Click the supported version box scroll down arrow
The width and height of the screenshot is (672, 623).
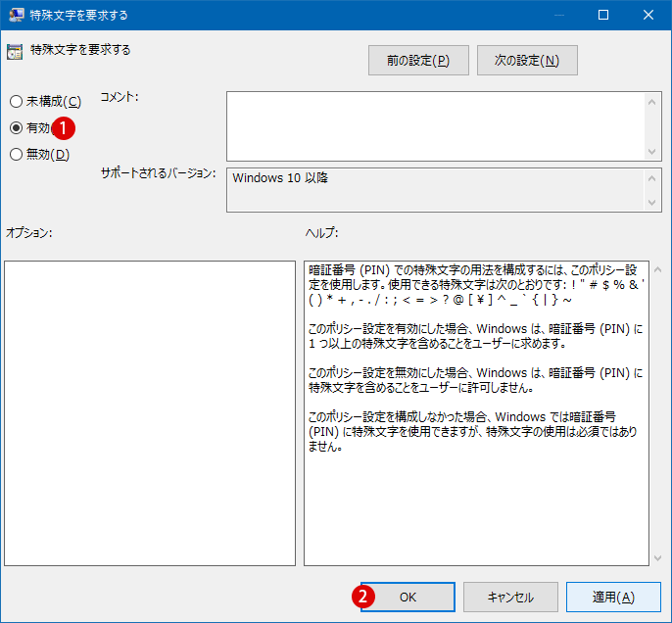(651, 202)
